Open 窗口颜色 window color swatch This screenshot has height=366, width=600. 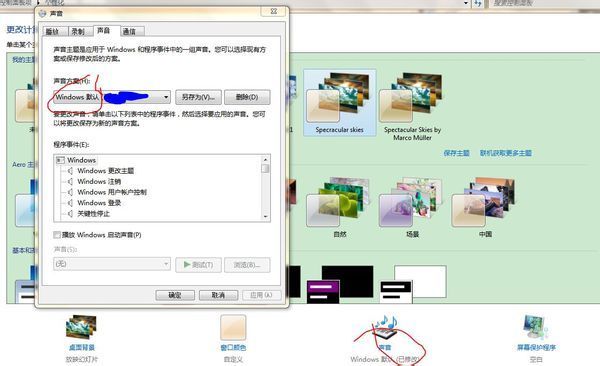tap(233, 327)
